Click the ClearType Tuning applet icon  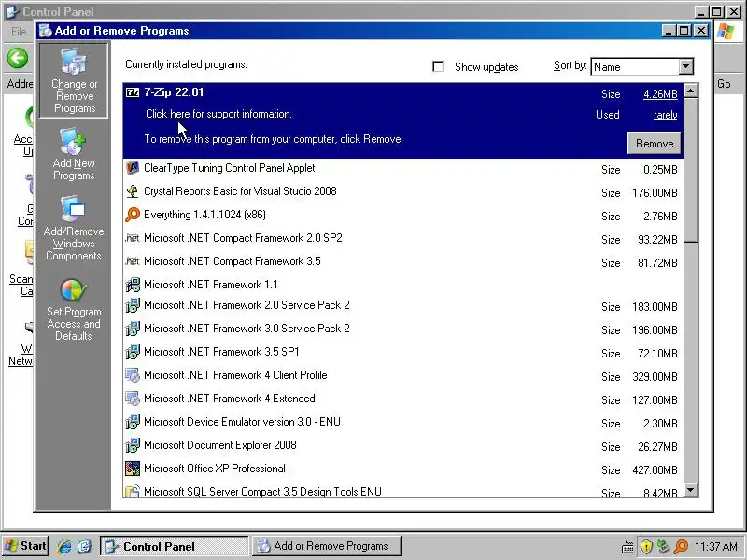pyautogui.click(x=133, y=168)
